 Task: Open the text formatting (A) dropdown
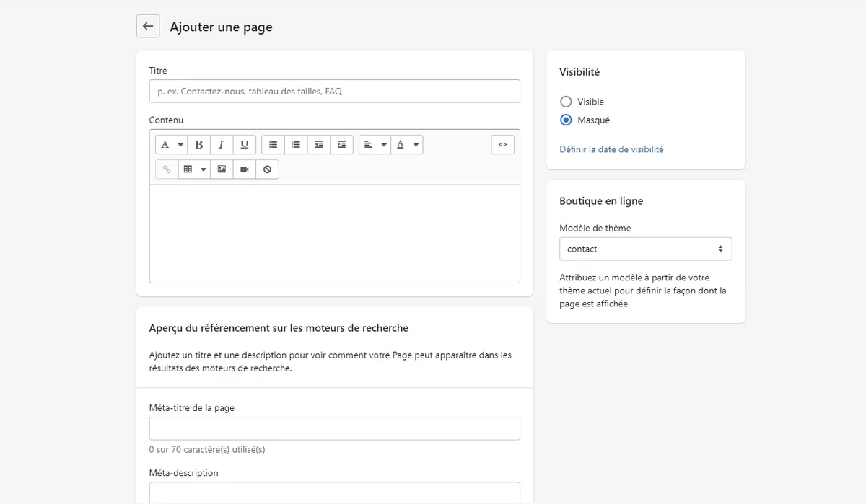pos(171,144)
